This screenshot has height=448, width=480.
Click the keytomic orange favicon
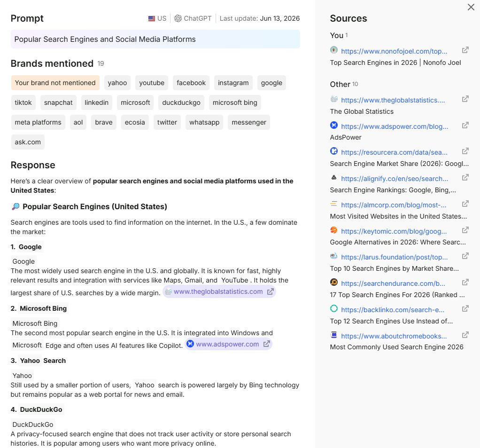point(334,230)
